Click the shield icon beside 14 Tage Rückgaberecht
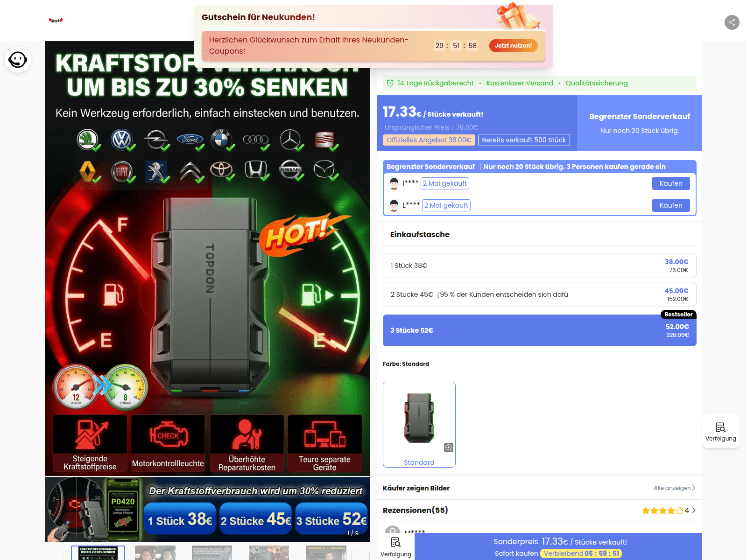747x560 pixels. coord(390,83)
